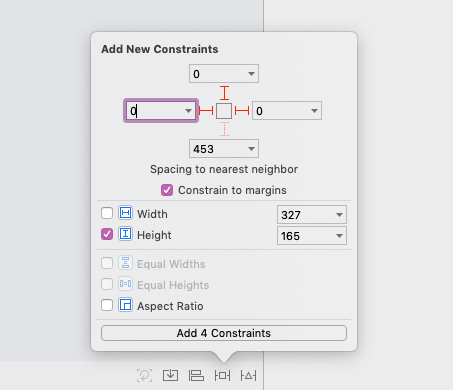This screenshot has height=390, width=453.
Task: Uncheck the Height constraint checkbox
Action: pos(107,234)
